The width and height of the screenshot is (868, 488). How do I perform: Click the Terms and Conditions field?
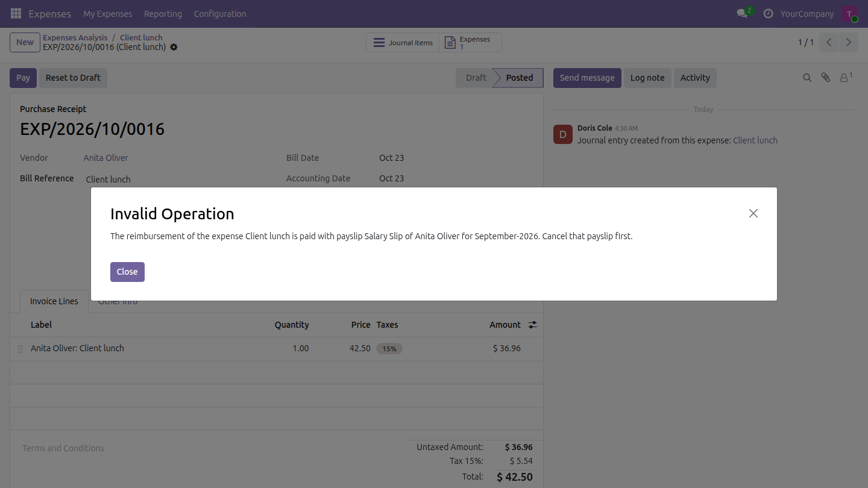click(63, 448)
